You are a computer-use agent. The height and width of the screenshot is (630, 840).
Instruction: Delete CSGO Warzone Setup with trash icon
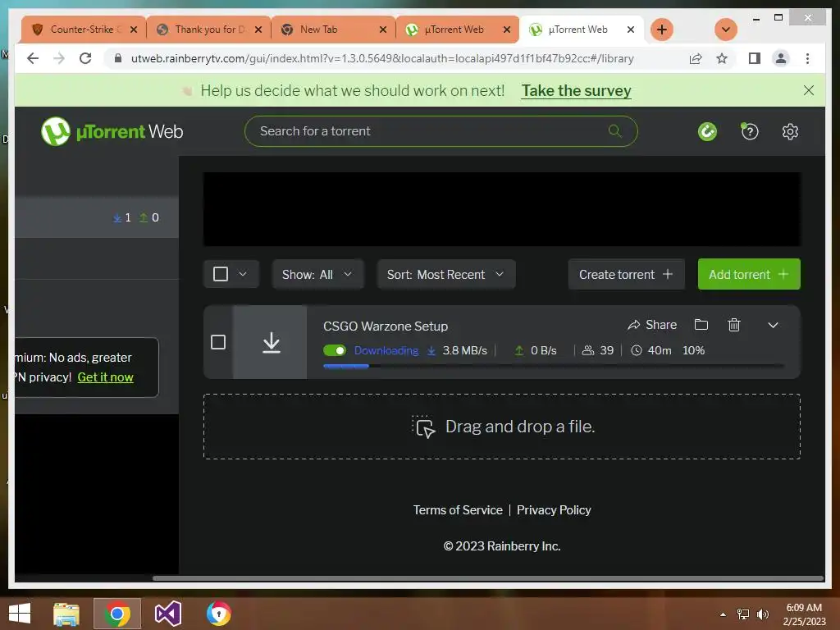734,325
